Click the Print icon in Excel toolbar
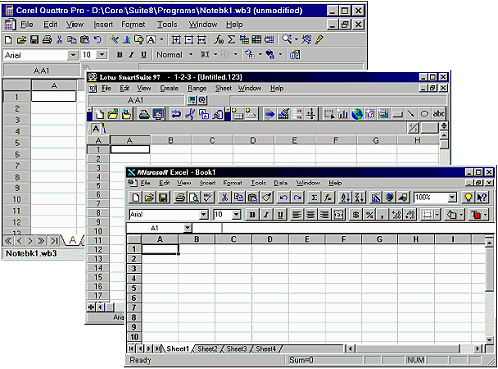498x369 pixels. coord(180,198)
